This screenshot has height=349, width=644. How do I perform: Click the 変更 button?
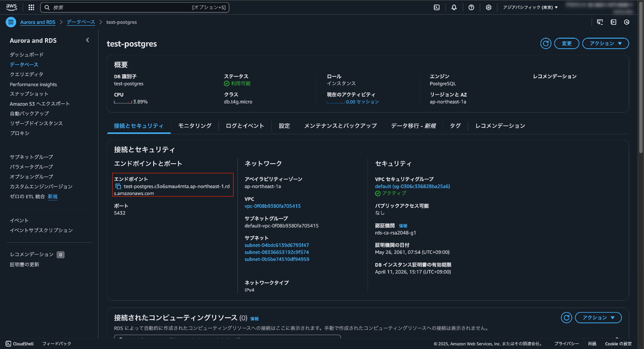point(566,43)
